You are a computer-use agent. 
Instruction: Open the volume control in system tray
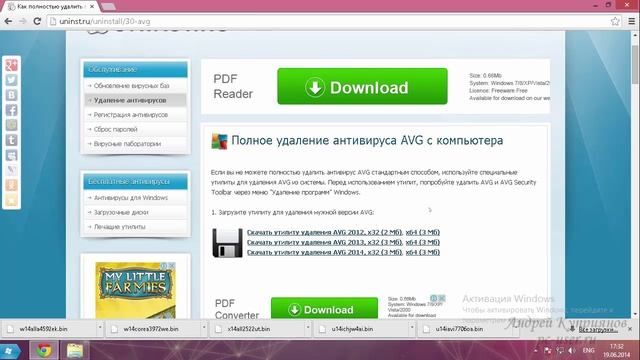click(x=572, y=351)
